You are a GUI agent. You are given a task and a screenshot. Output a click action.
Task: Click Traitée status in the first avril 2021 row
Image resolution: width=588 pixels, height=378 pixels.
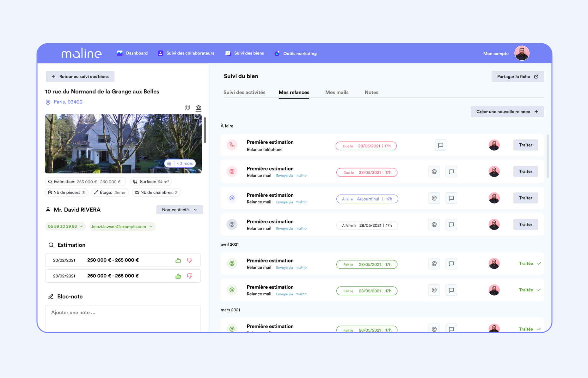click(x=530, y=263)
